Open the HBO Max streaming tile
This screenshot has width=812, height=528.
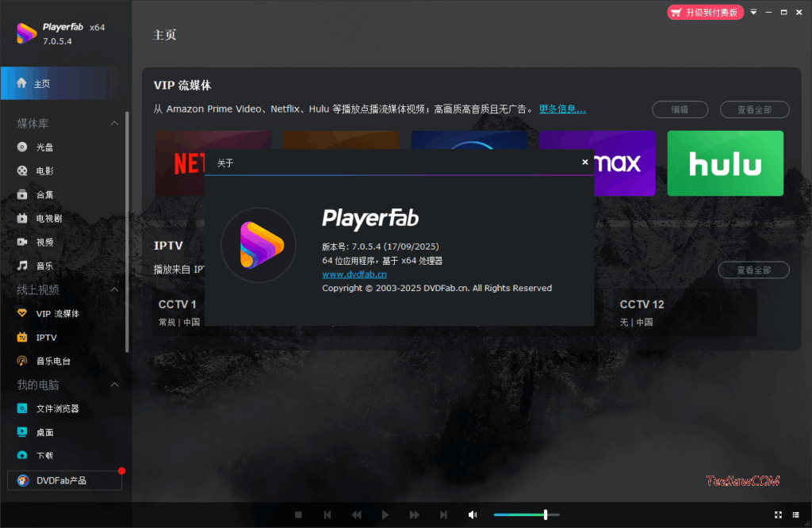pyautogui.click(x=625, y=163)
